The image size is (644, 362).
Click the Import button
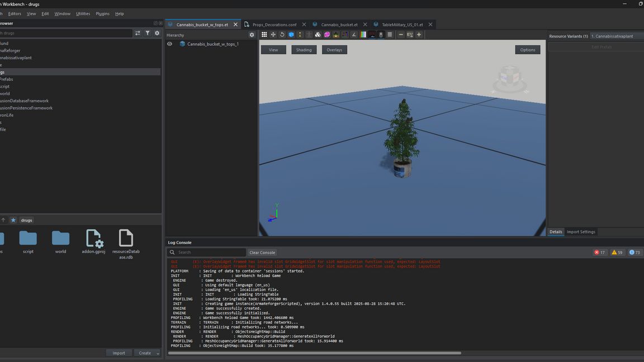click(x=119, y=353)
